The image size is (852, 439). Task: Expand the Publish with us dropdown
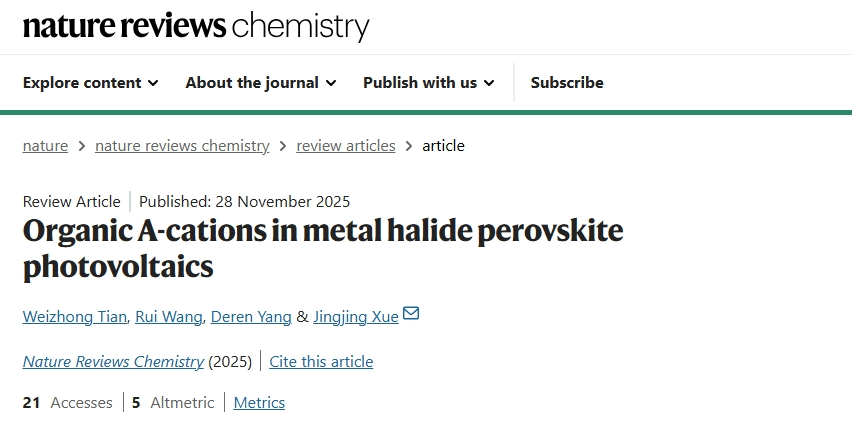[x=428, y=82]
